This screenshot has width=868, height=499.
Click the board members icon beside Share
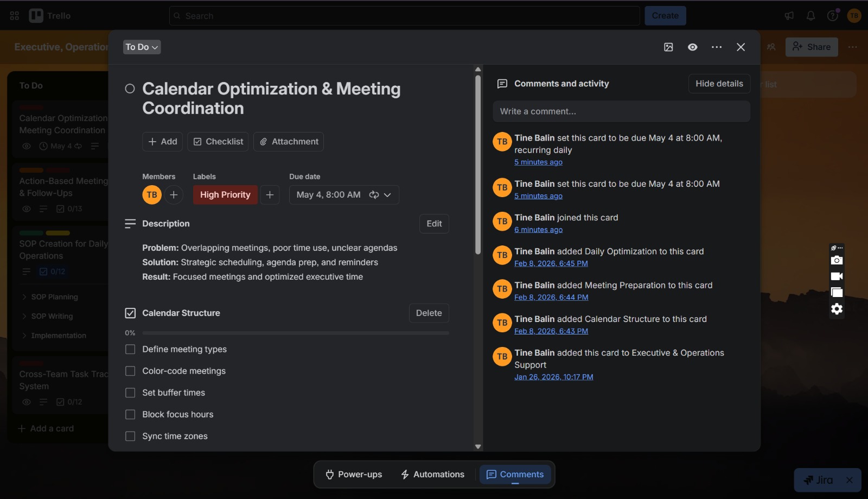tap(771, 47)
